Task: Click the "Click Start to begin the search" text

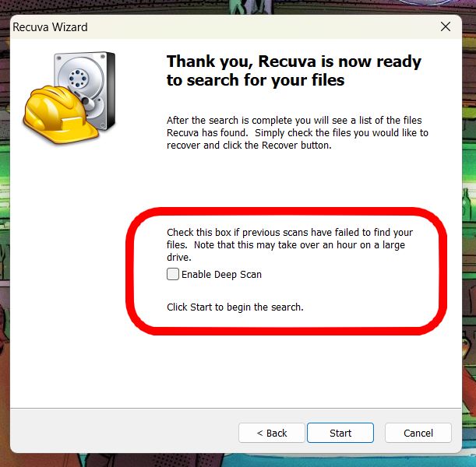Action: (x=235, y=307)
